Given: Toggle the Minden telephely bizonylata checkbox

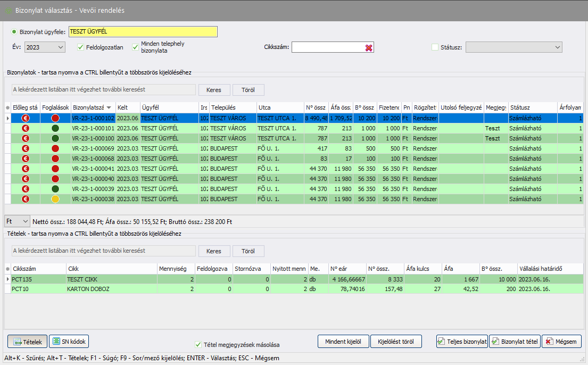Looking at the screenshot, I should tap(136, 47).
